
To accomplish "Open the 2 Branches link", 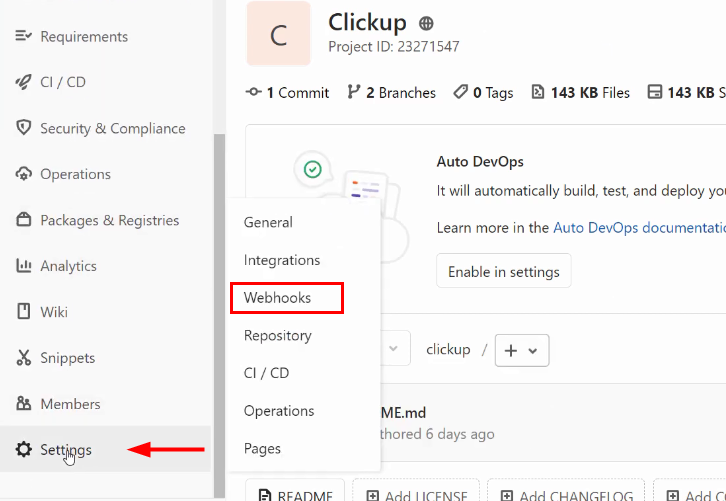I will coord(392,92).
